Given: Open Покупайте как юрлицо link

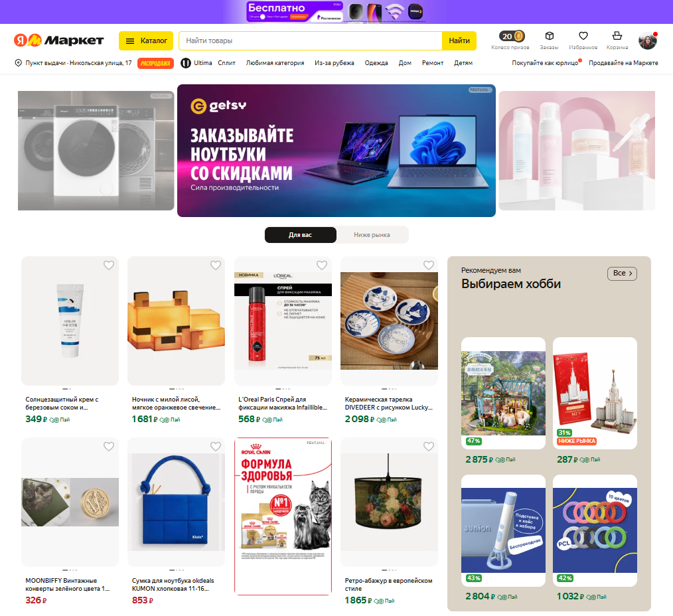Looking at the screenshot, I should [x=545, y=63].
